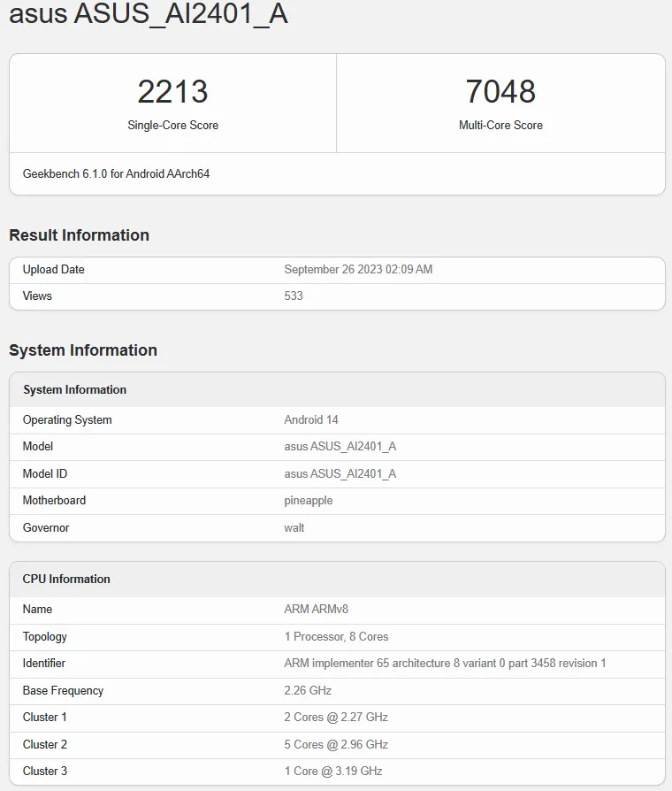
Task: Select the views count 533
Action: point(294,296)
